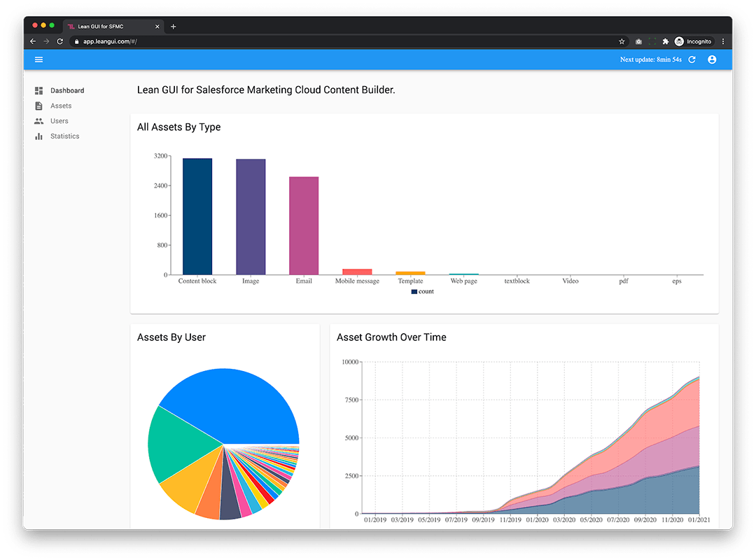Click the Statistics bar chart icon
The width and height of the screenshot is (756, 560).
pos(38,136)
